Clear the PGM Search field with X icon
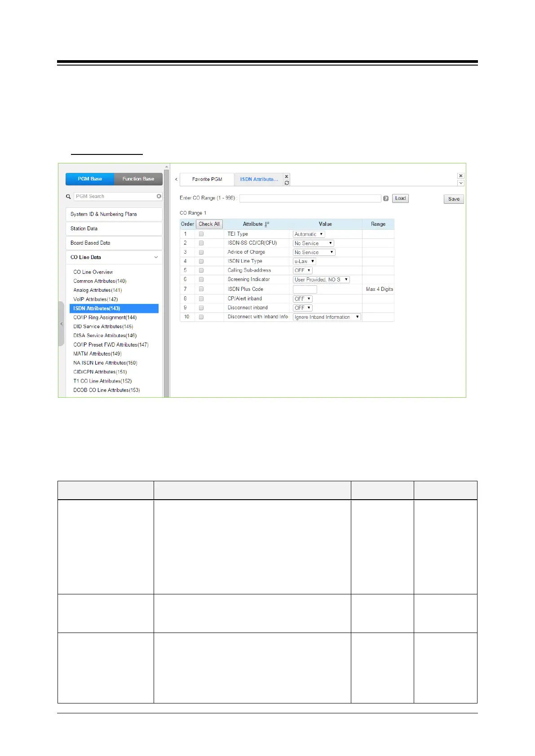This screenshot has width=535, height=756. point(159,196)
